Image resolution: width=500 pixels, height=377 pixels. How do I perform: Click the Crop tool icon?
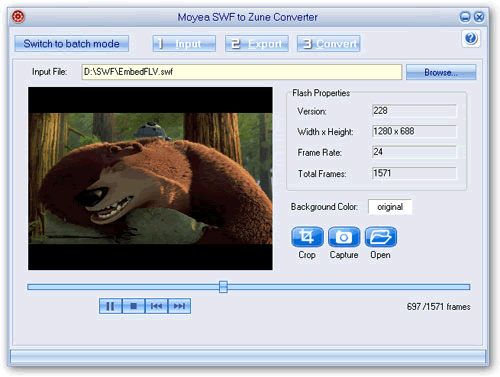[307, 237]
